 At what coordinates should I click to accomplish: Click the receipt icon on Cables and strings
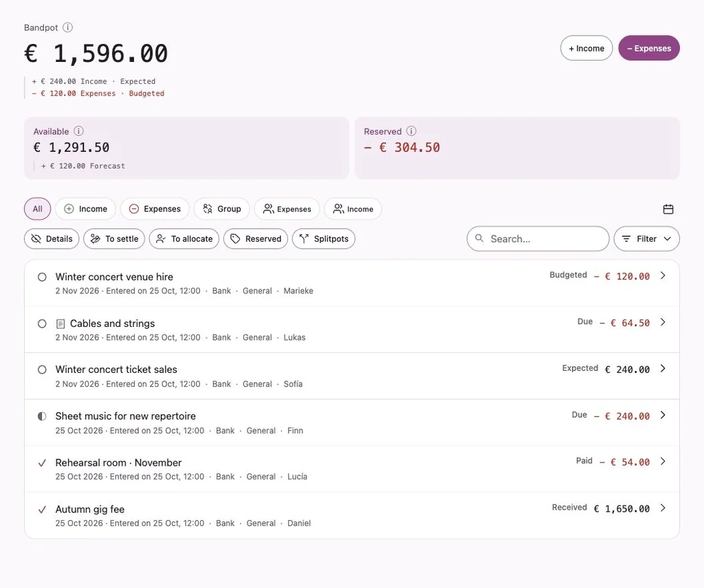click(60, 324)
